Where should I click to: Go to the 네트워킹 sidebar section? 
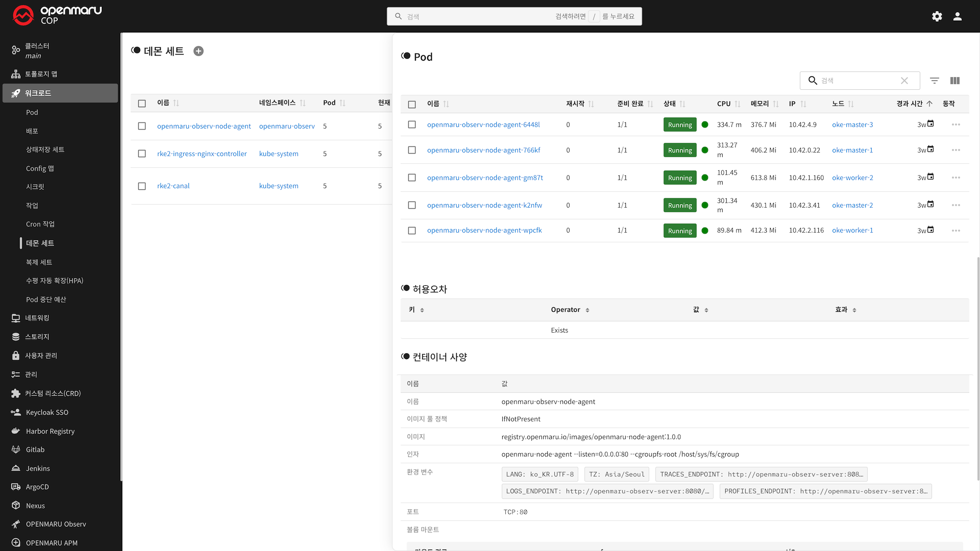coord(37,318)
